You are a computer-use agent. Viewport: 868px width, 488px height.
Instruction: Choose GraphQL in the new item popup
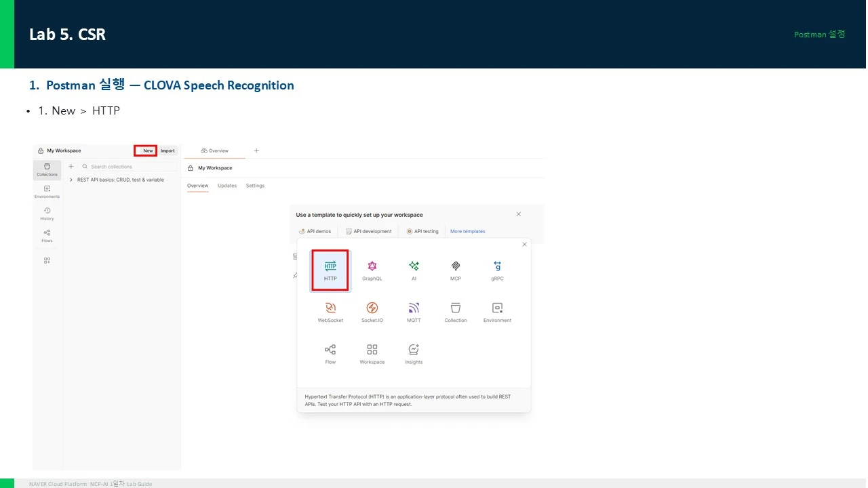pos(372,270)
